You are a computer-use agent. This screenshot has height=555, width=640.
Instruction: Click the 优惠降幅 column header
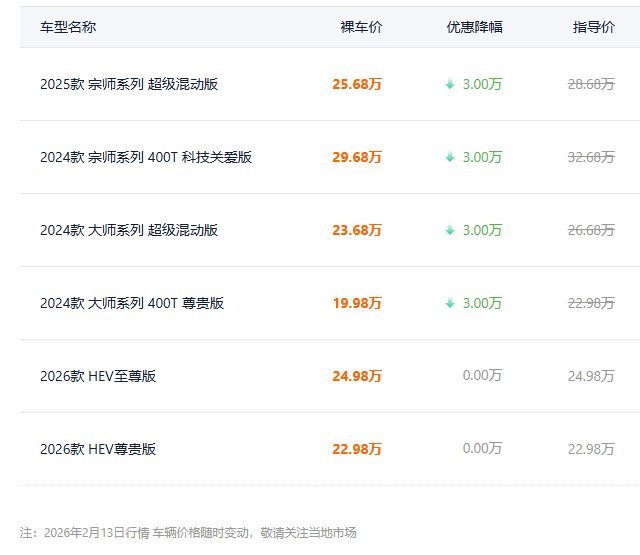(474, 28)
